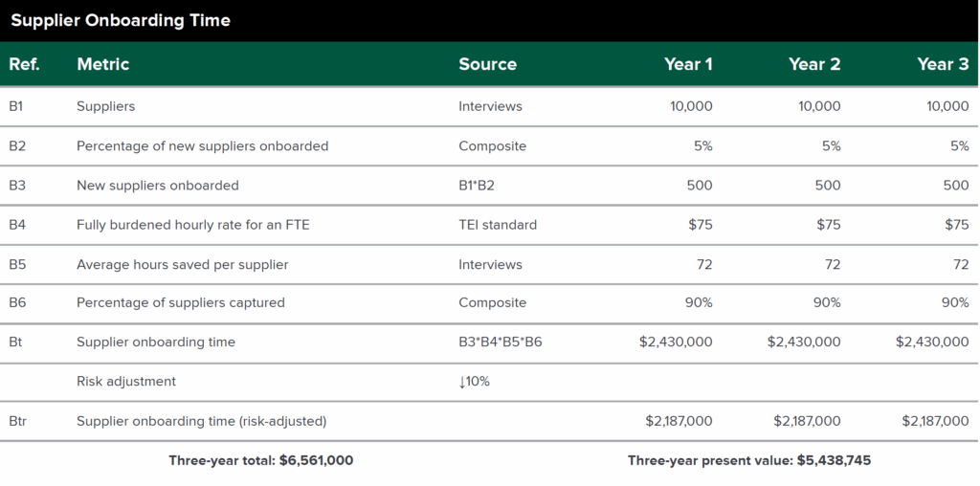Screen dimensions: 980x486
Task: Select the Metric column header
Action: (103, 64)
